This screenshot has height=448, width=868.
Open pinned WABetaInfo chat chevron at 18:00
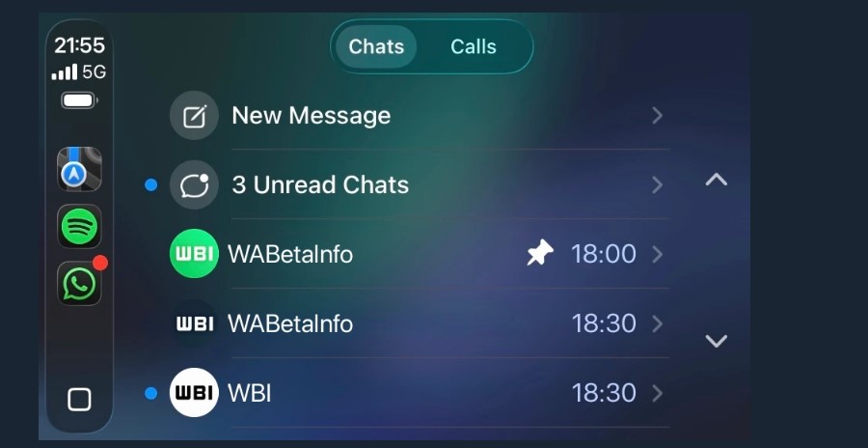coord(657,255)
